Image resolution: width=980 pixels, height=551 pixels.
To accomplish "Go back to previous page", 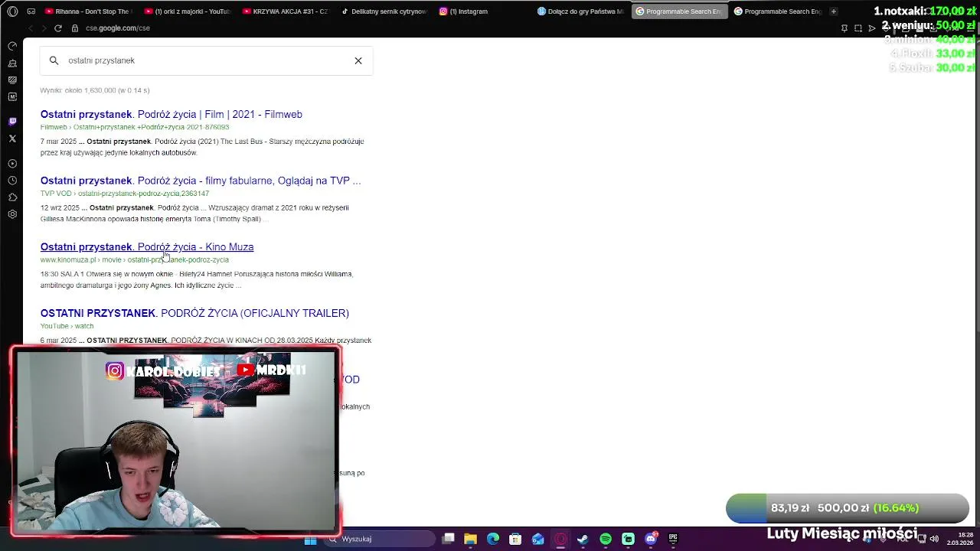I will [x=31, y=28].
